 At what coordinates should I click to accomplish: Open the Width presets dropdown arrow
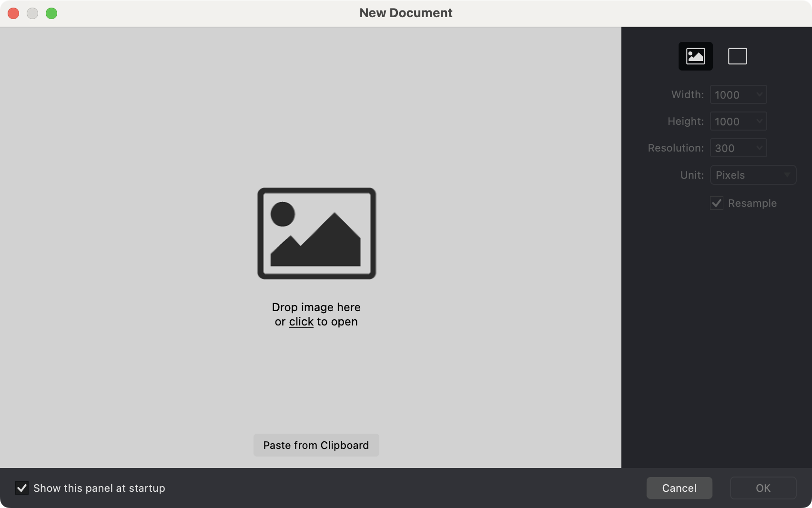[x=760, y=94]
